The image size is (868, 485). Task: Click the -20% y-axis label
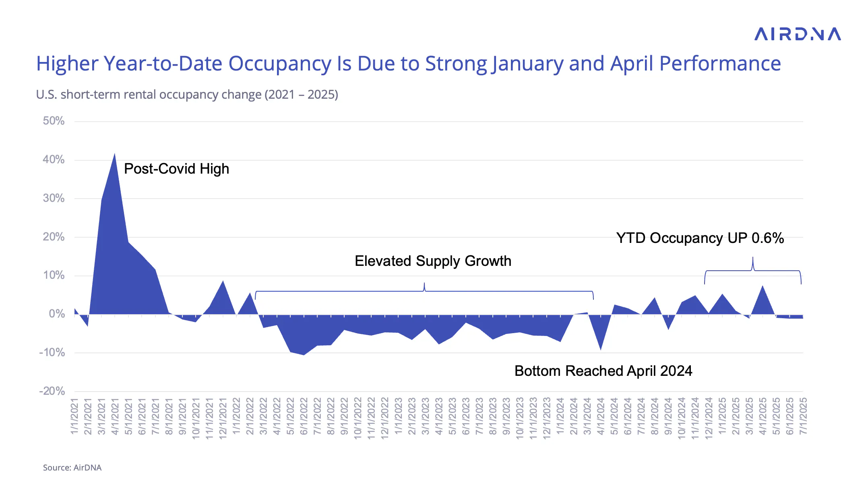pos(52,391)
